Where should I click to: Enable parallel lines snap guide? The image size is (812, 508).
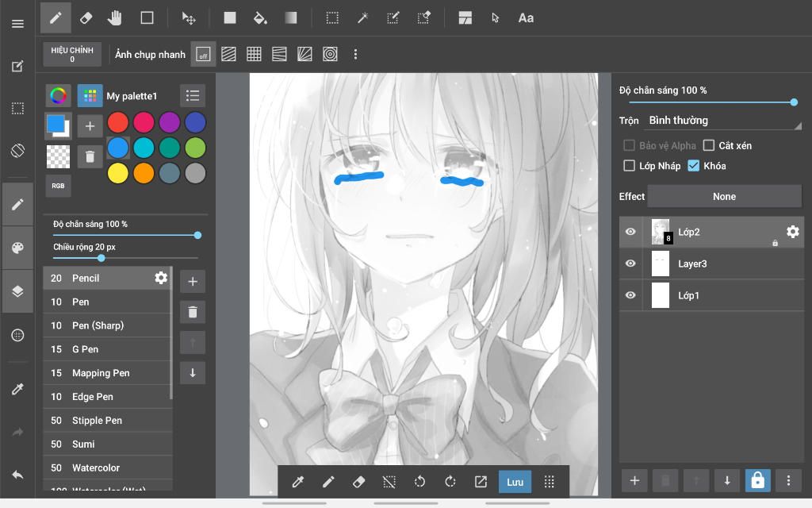(228, 55)
